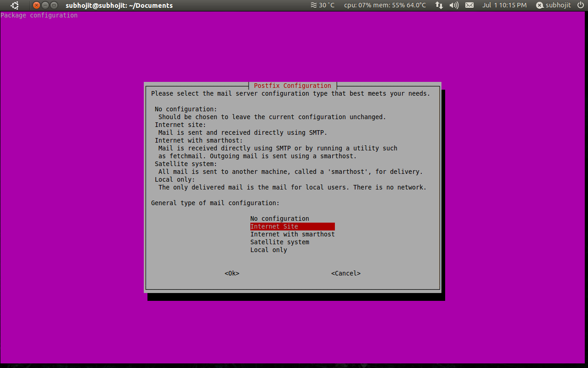This screenshot has width=588, height=368.
Task: Select the highlighted 'Internet Site' option
Action: point(274,226)
